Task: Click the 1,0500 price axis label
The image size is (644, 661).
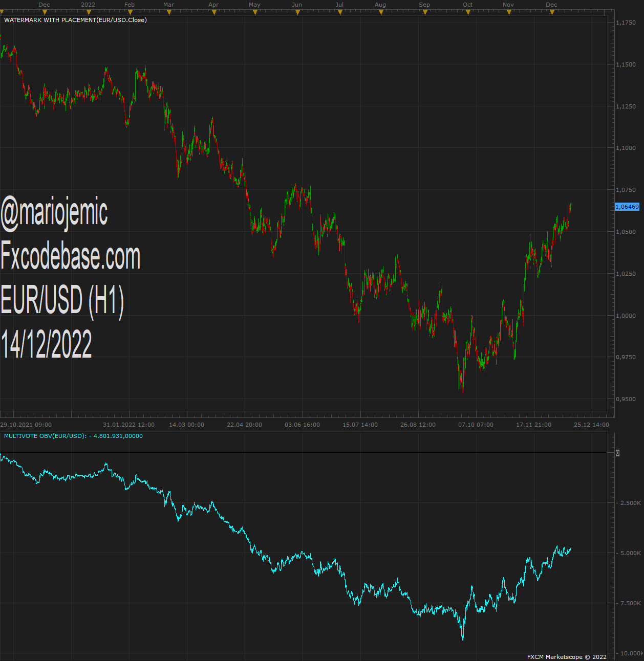Action: [626, 232]
